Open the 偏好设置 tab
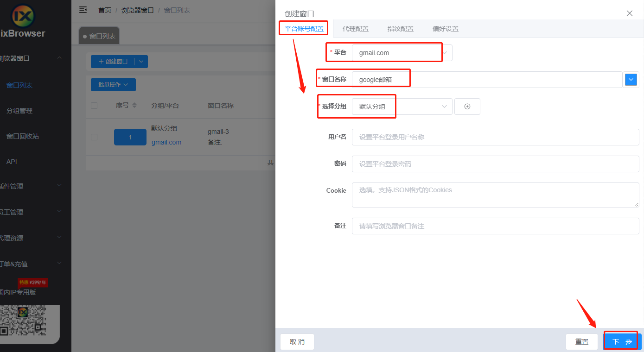Viewport: 644px width, 352px height. [445, 29]
